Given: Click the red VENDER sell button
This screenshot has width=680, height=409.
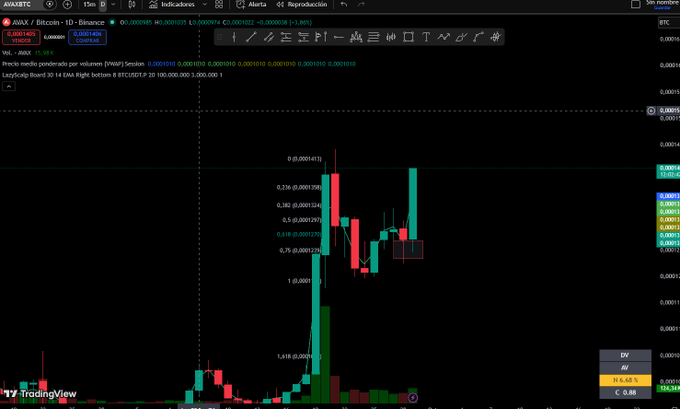Looking at the screenshot, I should pyautogui.click(x=21, y=37).
